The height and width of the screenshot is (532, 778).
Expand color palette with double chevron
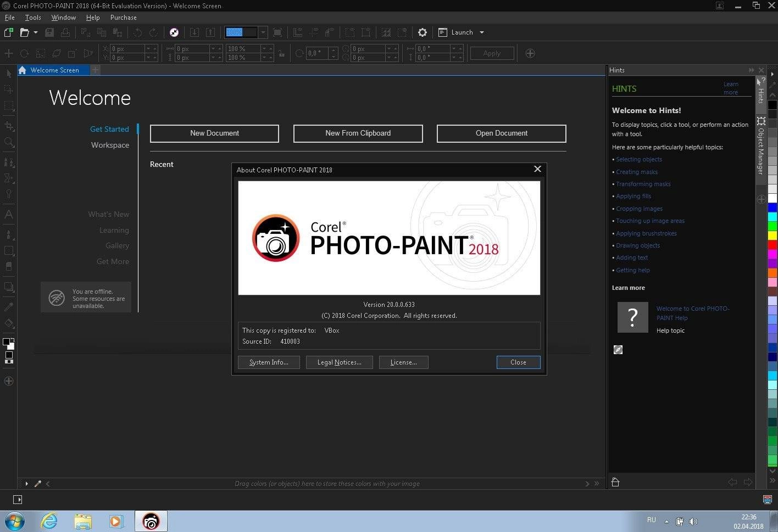click(773, 481)
